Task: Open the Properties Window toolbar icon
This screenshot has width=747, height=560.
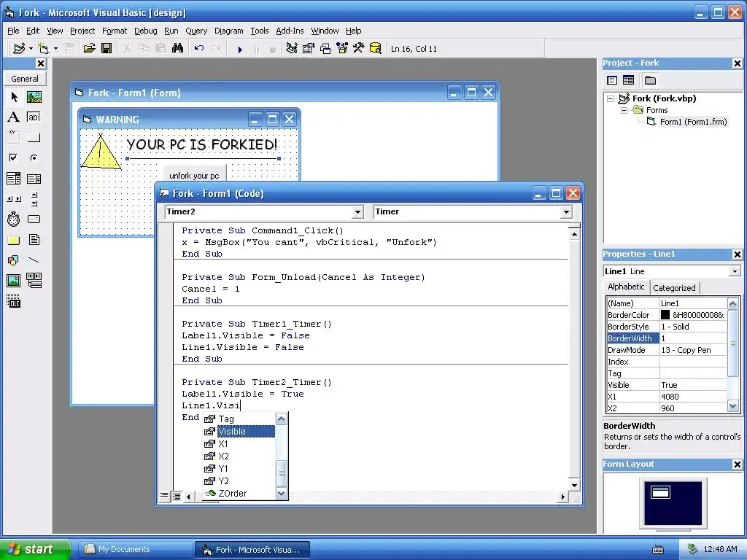Action: (309, 48)
